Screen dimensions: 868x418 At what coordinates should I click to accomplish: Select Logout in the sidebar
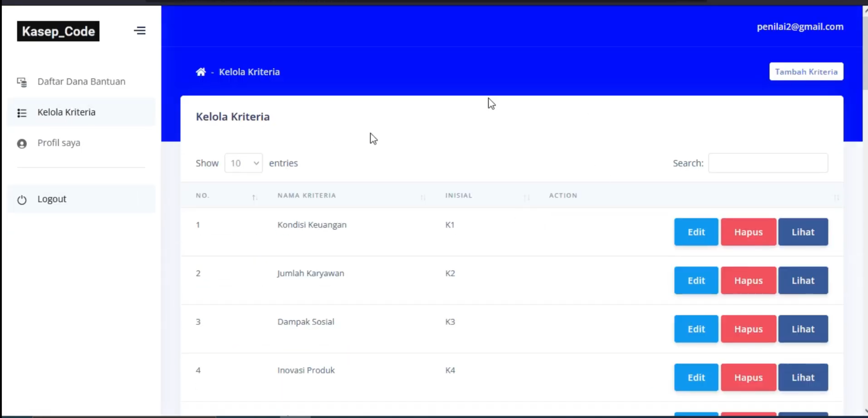pos(81,199)
